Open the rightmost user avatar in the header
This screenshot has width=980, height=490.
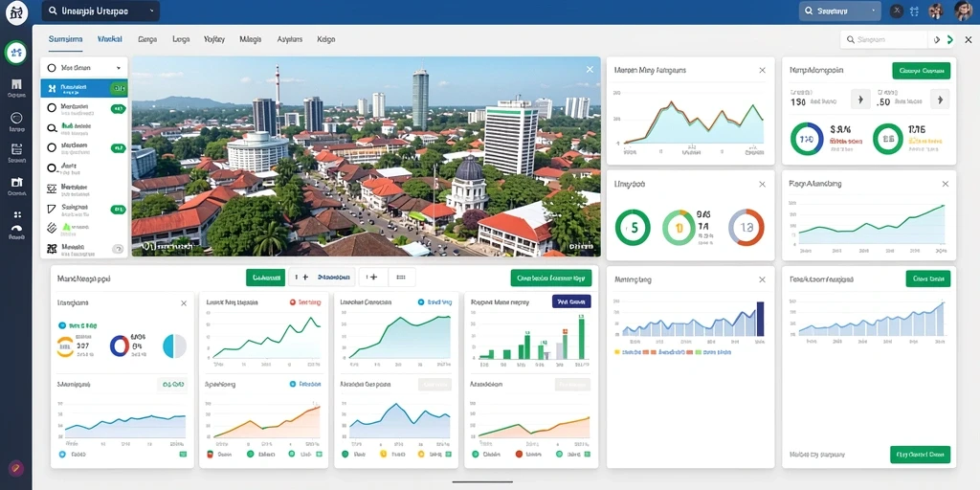point(963,11)
